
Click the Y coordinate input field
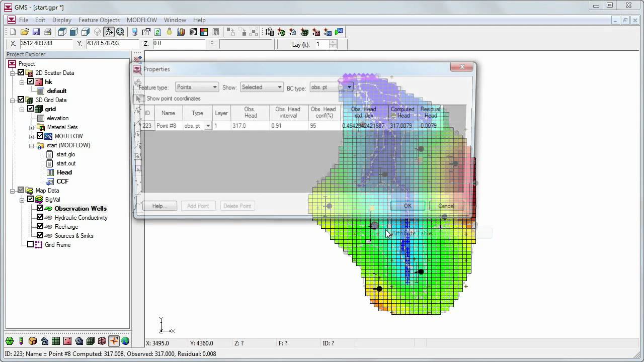click(112, 44)
